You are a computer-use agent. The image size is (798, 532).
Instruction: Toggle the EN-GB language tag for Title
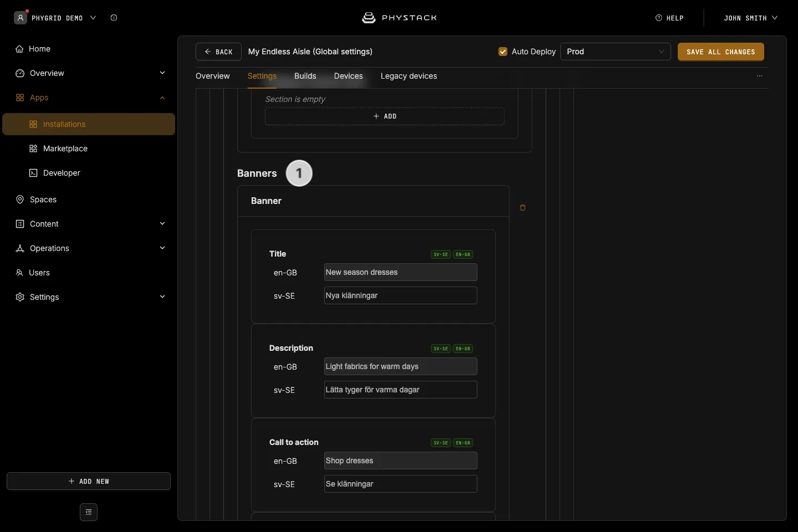[463, 254]
